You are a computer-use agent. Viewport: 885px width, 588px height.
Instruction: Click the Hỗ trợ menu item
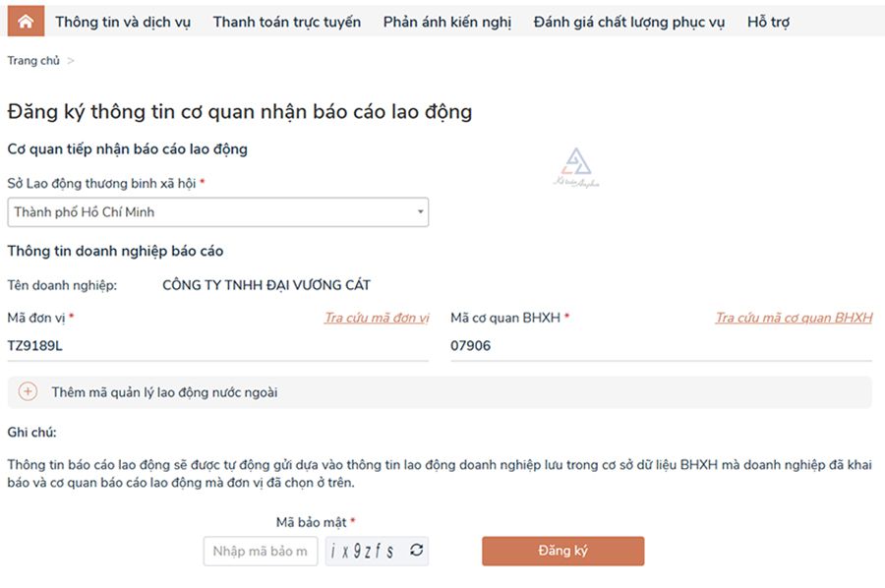[768, 22]
